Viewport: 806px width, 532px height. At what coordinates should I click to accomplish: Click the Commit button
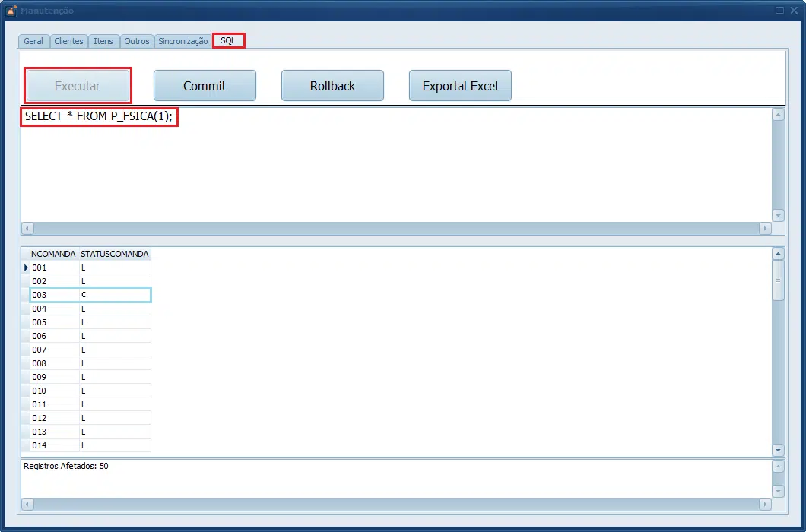205,85
